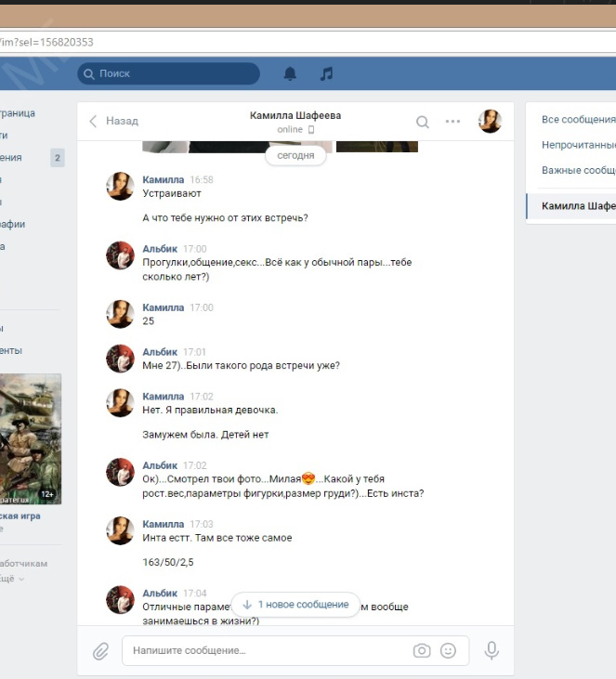The width and height of the screenshot is (616, 679).
Task: Click the game advertisement image in sidebar
Action: 31,437
